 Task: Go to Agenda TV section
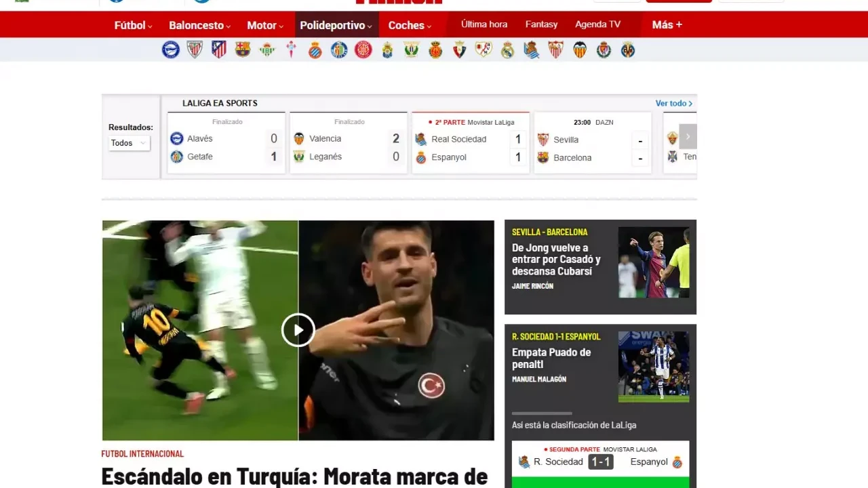597,24
